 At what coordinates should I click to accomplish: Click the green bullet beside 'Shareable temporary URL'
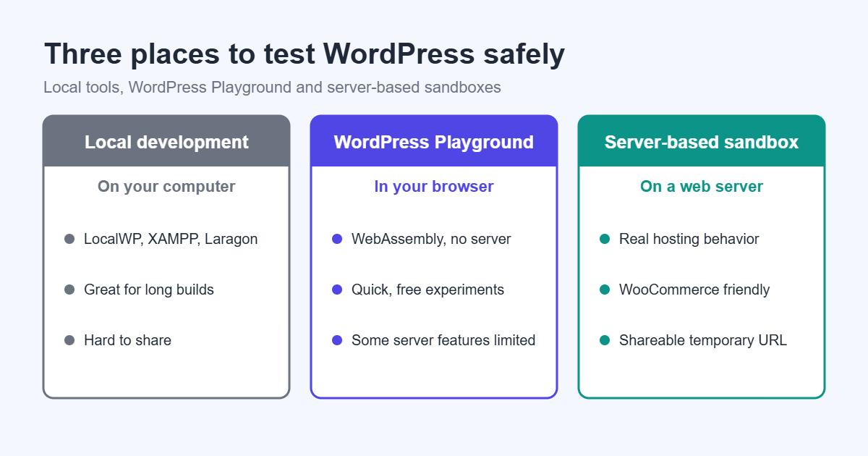[x=605, y=340]
